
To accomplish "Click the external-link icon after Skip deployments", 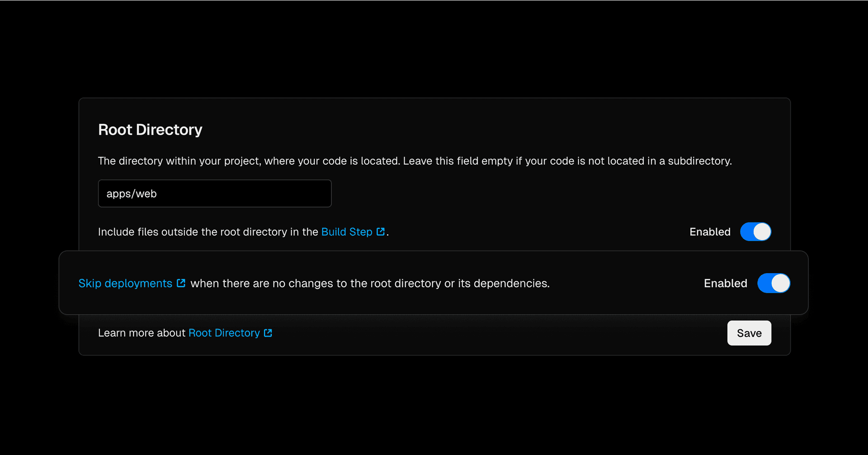I will tap(181, 283).
